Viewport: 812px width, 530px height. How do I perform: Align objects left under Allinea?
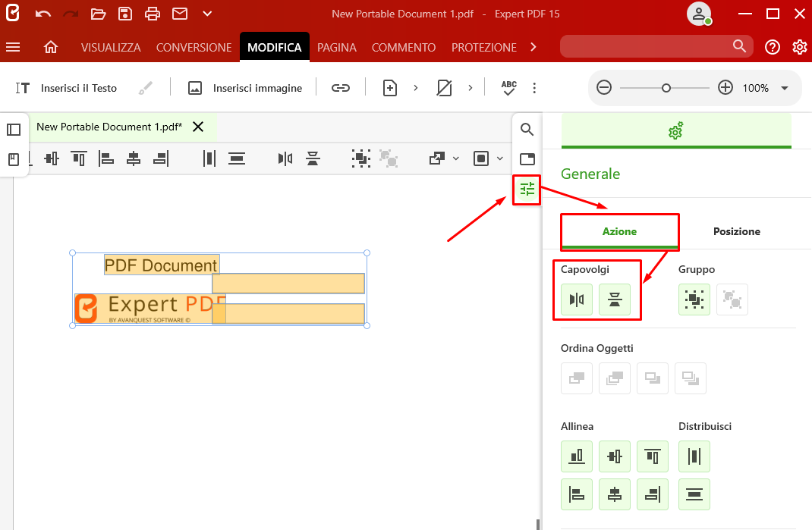point(577,494)
